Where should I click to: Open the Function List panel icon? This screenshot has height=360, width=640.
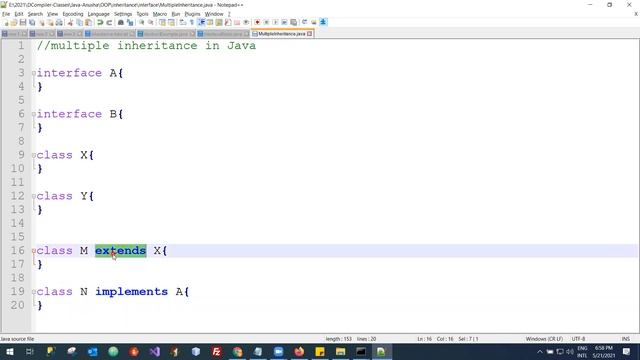228,22
